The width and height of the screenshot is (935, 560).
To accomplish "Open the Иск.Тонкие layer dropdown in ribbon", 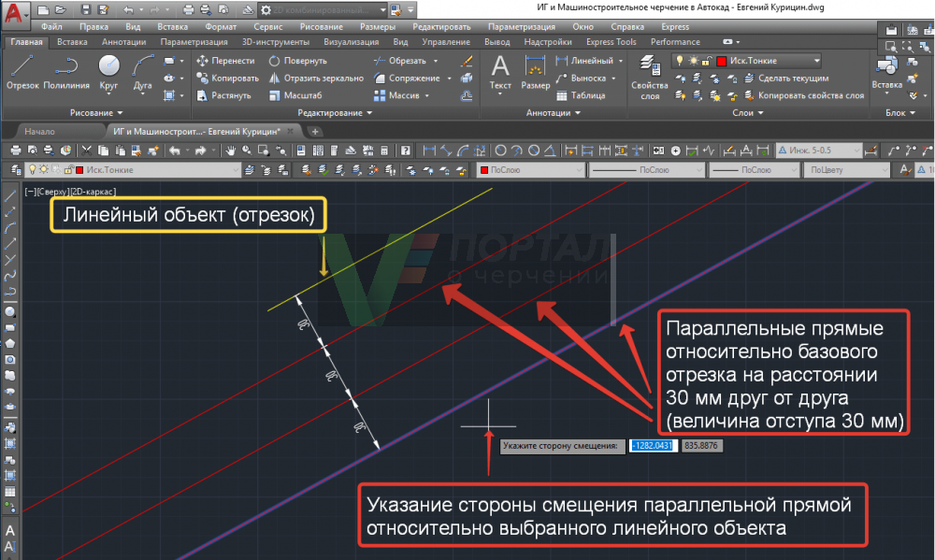I will [817, 61].
